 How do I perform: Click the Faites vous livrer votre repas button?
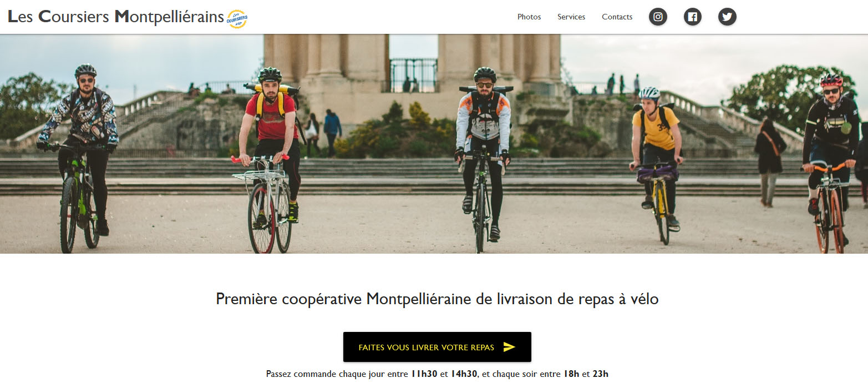pyautogui.click(x=437, y=347)
